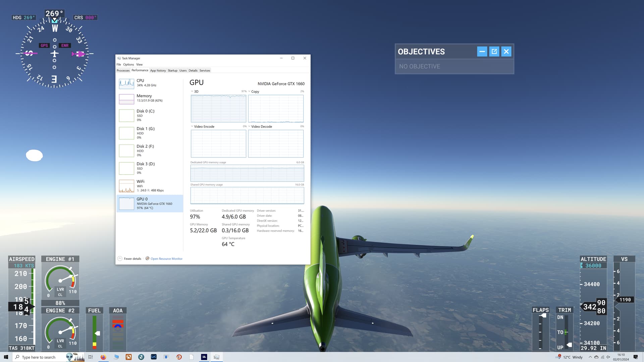Screen dimensions: 644x362
Task: Select GPU 0 in the sidebar
Action: (150, 203)
